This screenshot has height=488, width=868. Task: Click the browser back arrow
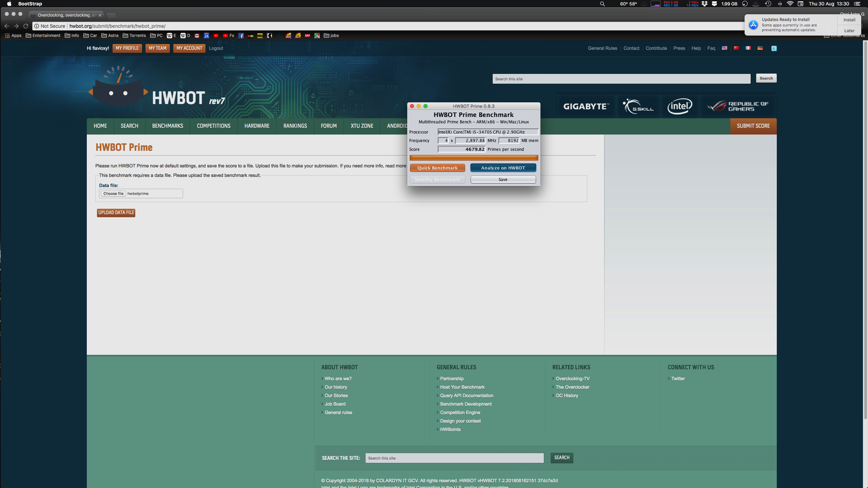point(7,26)
